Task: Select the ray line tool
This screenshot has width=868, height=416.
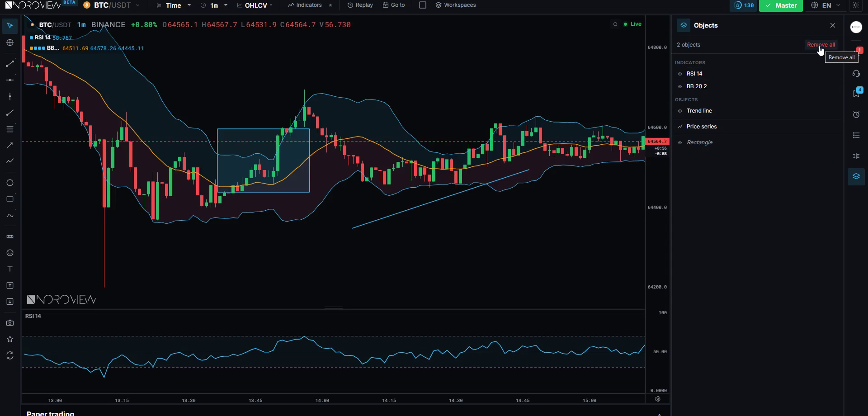Action: [10, 113]
